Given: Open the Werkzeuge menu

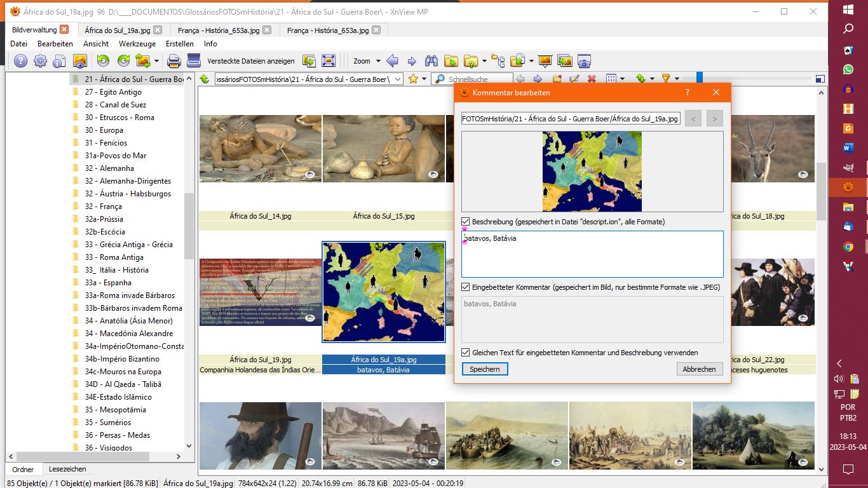Looking at the screenshot, I should 137,44.
